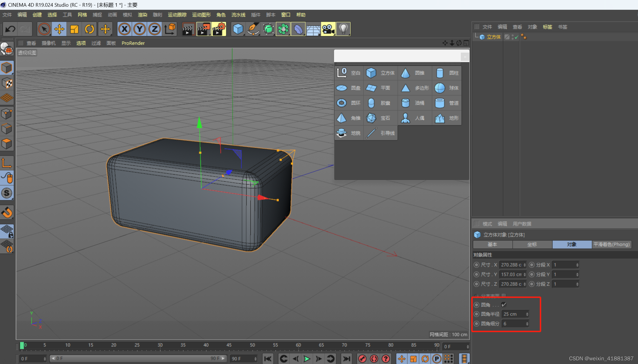Open render settings clapperboard with gear

click(x=219, y=29)
